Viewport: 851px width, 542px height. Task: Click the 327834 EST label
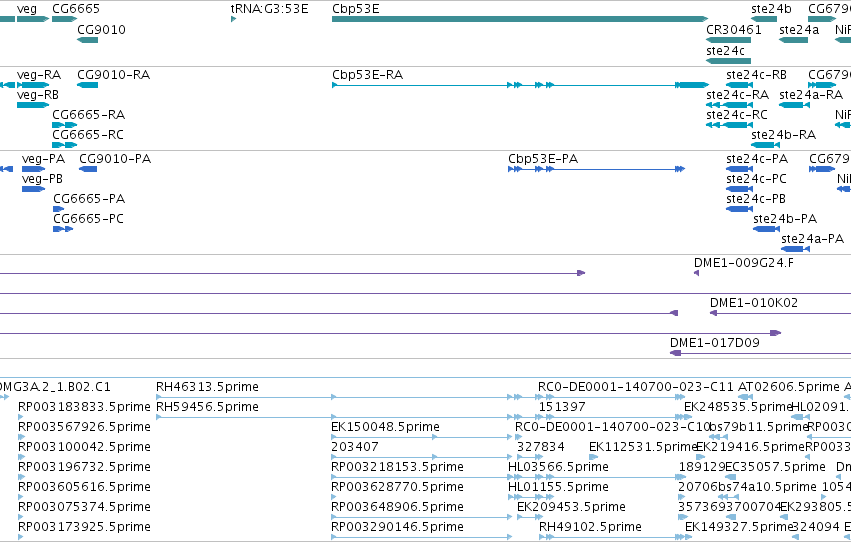(541, 447)
